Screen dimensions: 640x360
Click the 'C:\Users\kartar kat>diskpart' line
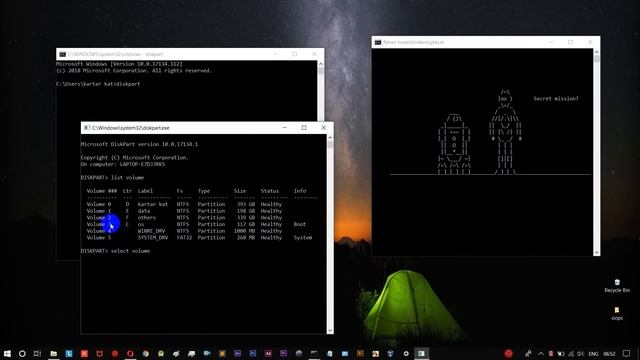coord(98,84)
